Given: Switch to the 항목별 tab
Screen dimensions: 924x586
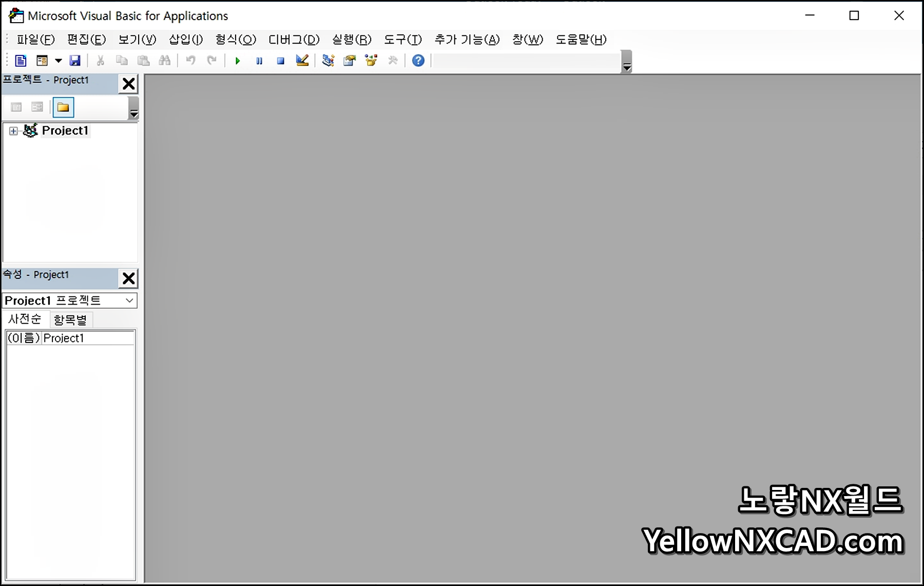Looking at the screenshot, I should [x=70, y=320].
